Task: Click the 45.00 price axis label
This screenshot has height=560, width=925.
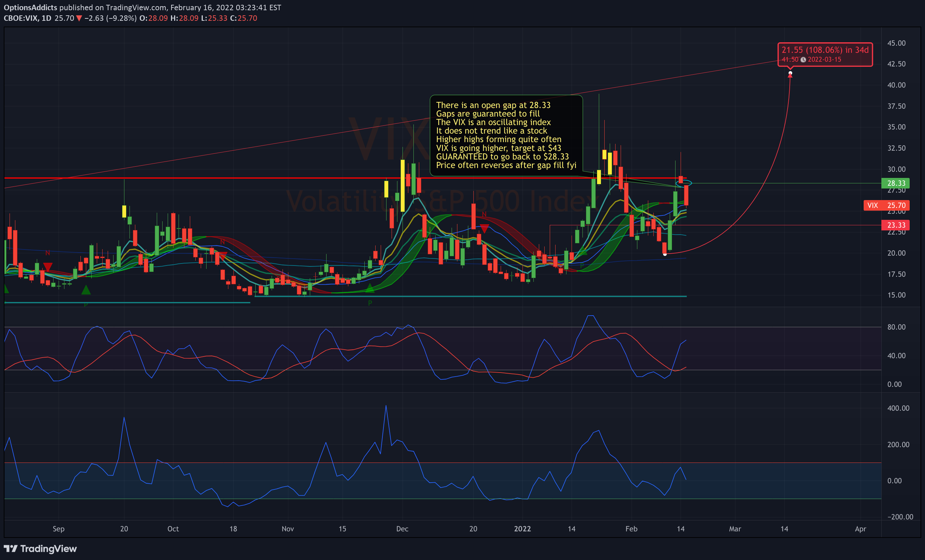Action: [896, 43]
